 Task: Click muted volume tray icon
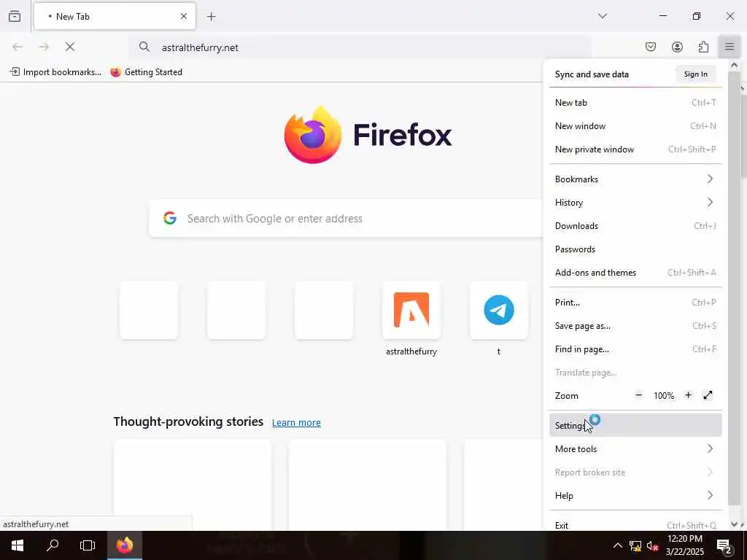pyautogui.click(x=653, y=545)
